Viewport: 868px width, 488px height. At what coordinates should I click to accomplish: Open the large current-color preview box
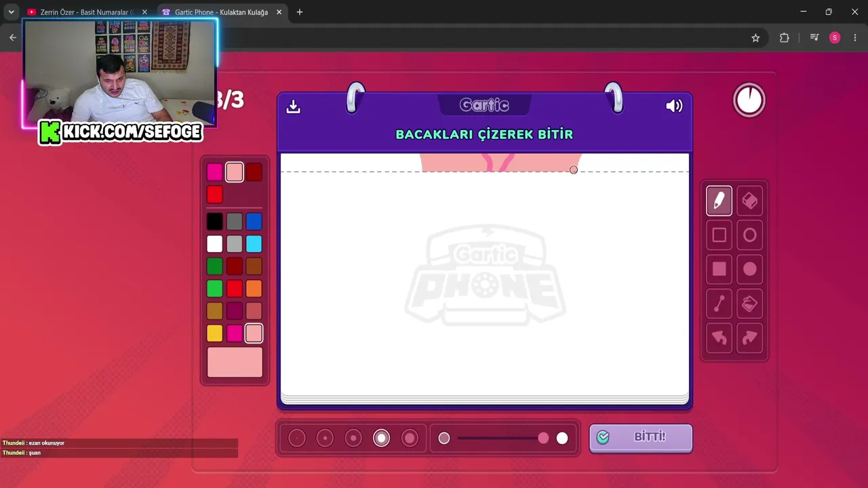tap(235, 362)
